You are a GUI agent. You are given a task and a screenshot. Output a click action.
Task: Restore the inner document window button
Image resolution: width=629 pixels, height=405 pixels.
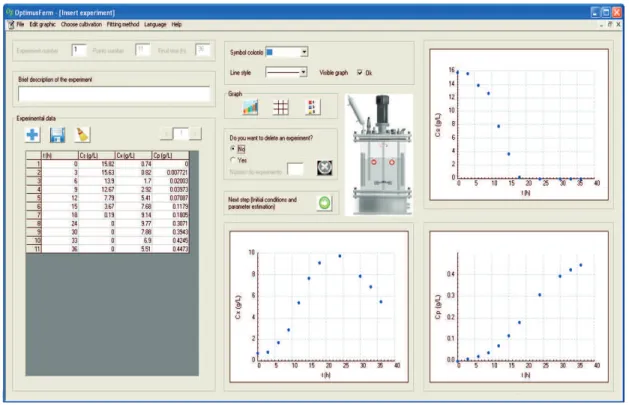tap(610, 24)
